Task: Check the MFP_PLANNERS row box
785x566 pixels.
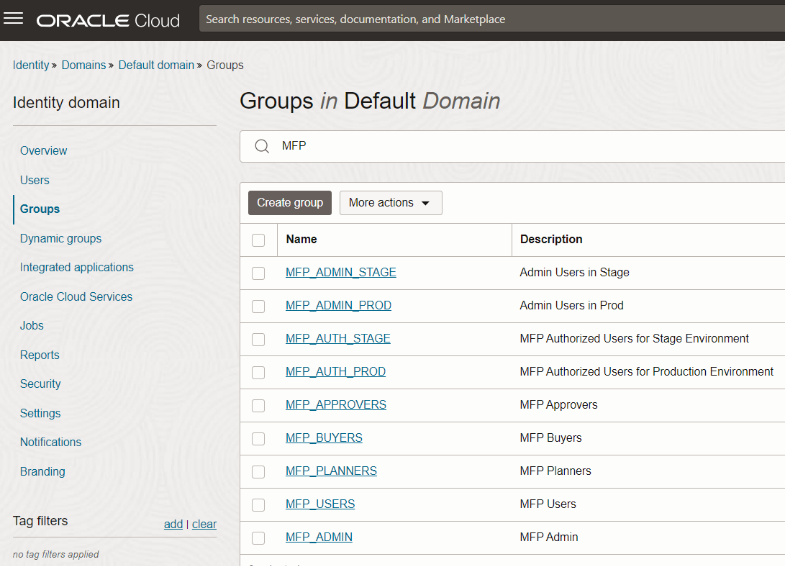Action: pyautogui.click(x=258, y=472)
